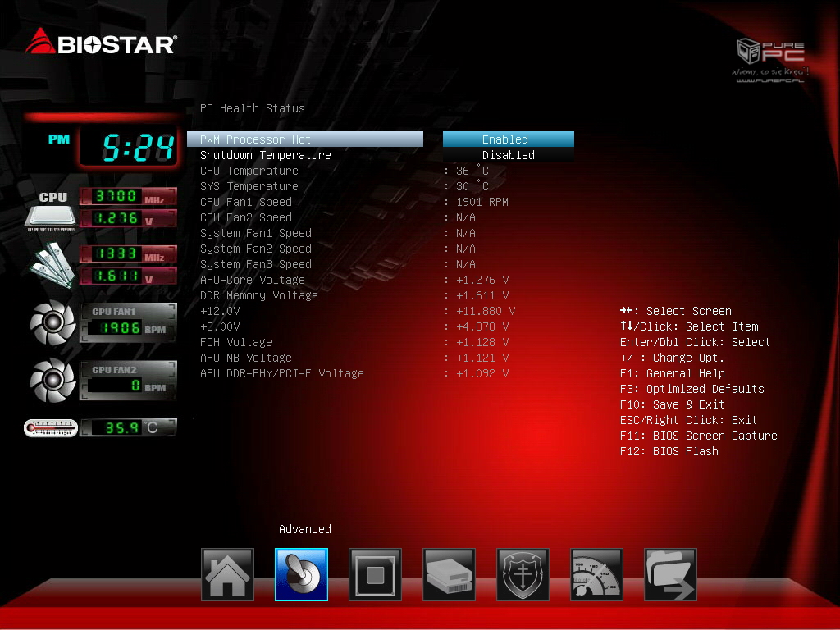Click the thermometer temperature icon
The width and height of the screenshot is (840, 630).
[51, 428]
